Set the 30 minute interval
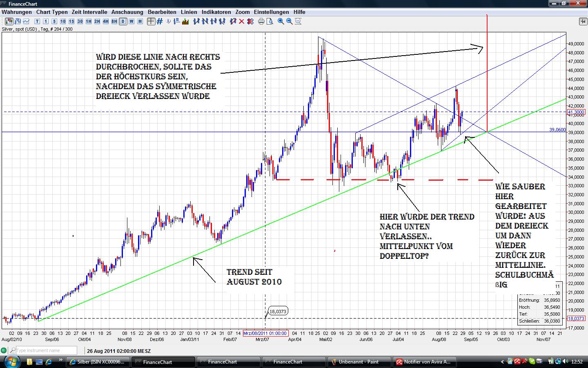This screenshot has height=368, width=588. (x=80, y=21)
